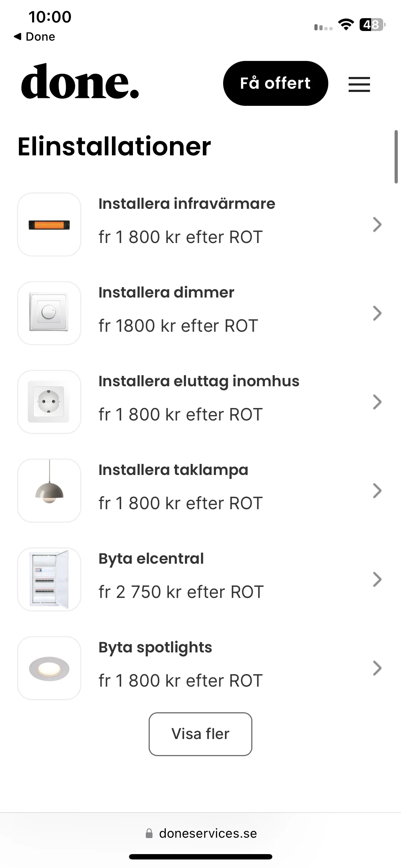The image size is (401, 868).
Task: Open Installera dimmer via its chevron
Action: tap(377, 313)
